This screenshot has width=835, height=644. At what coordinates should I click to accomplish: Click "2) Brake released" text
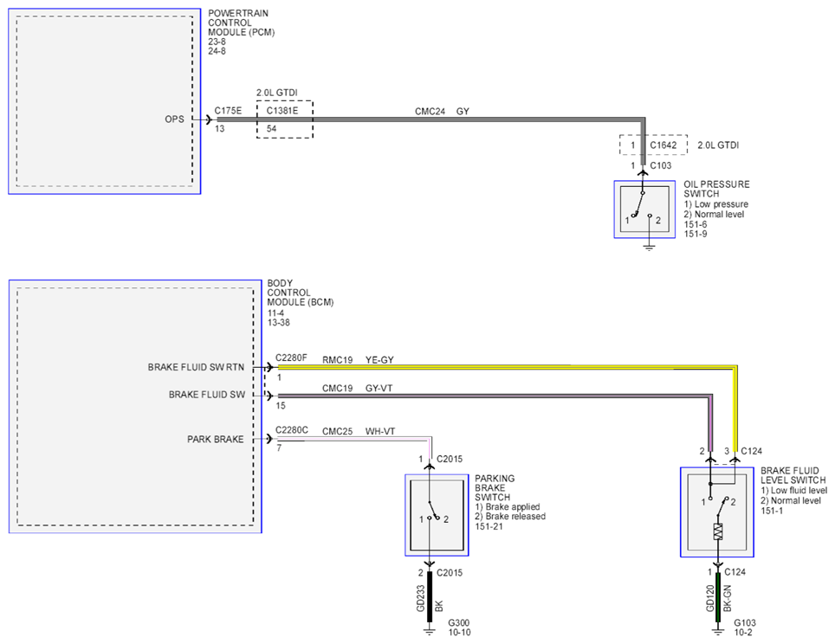tap(510, 516)
